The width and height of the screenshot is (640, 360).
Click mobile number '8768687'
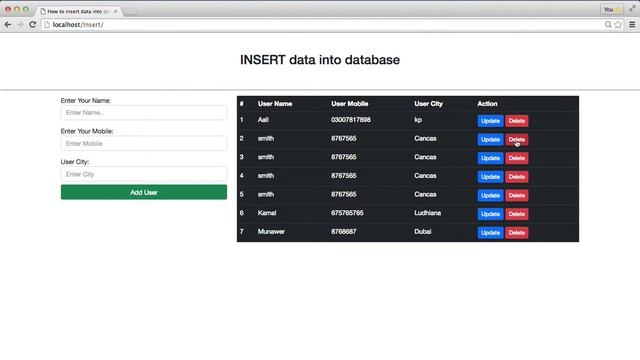tap(344, 231)
